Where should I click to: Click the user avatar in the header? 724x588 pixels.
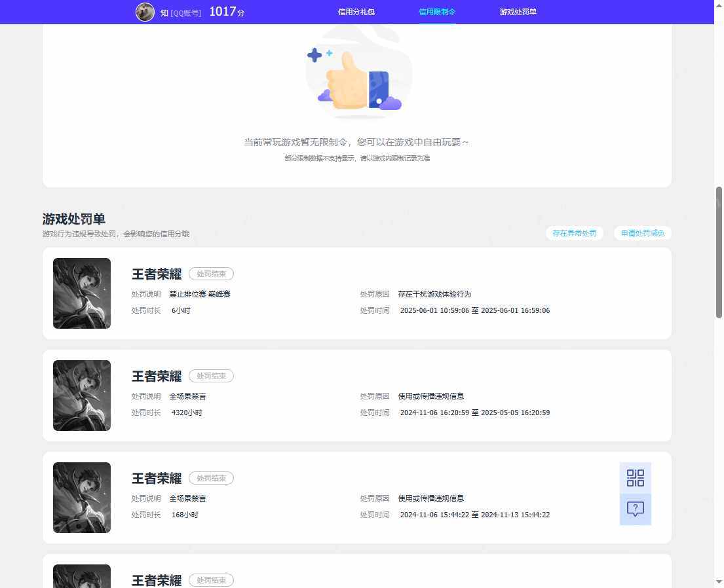tap(145, 12)
